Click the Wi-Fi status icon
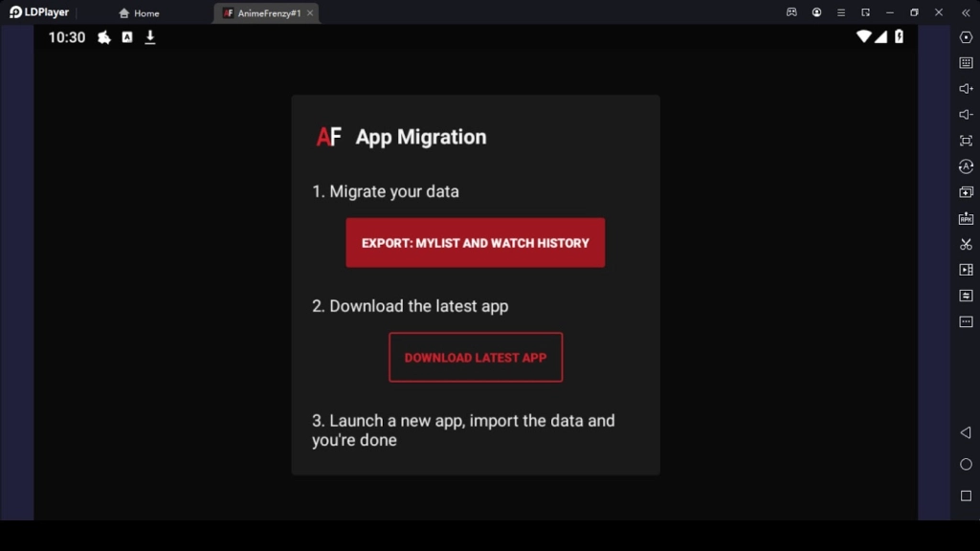 (863, 37)
